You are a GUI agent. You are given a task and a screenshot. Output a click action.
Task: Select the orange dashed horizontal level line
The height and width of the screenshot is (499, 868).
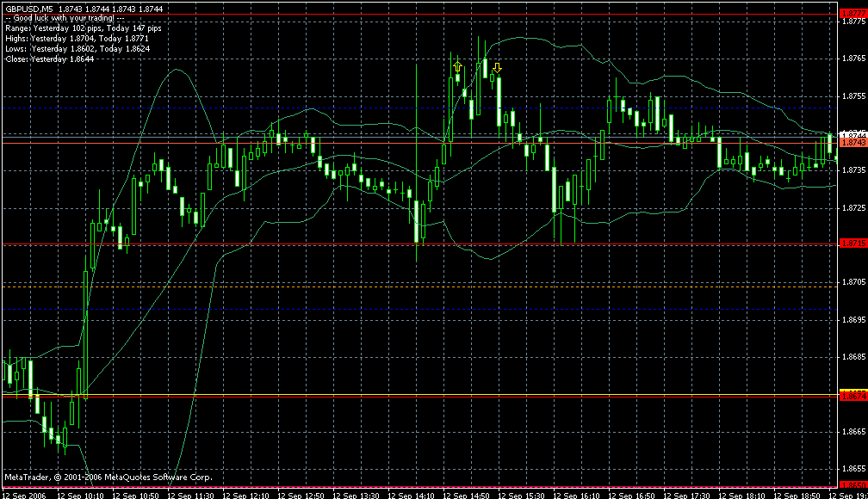click(419, 286)
